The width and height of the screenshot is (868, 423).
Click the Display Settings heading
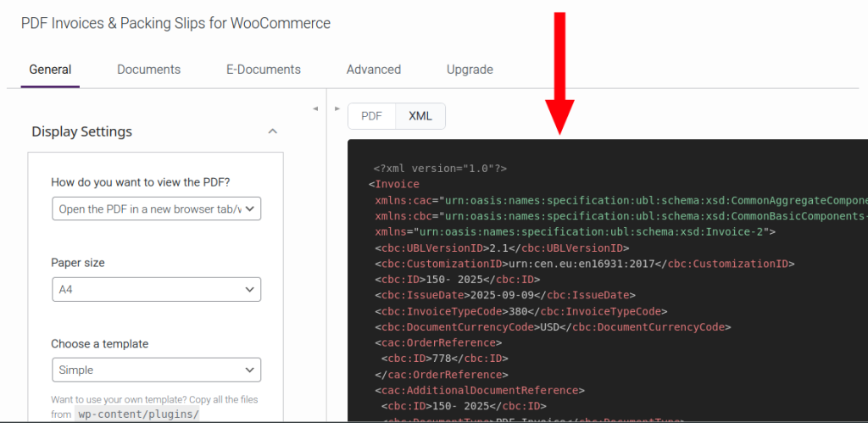(x=82, y=131)
